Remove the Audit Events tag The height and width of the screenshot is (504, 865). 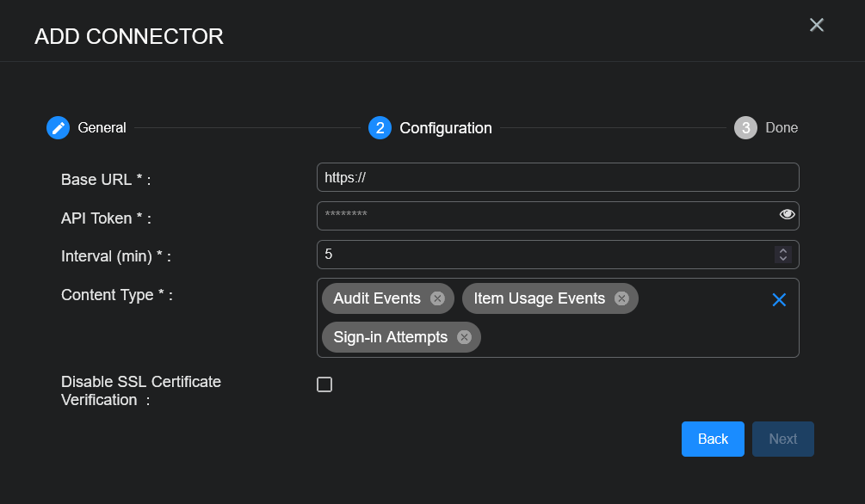(x=437, y=298)
